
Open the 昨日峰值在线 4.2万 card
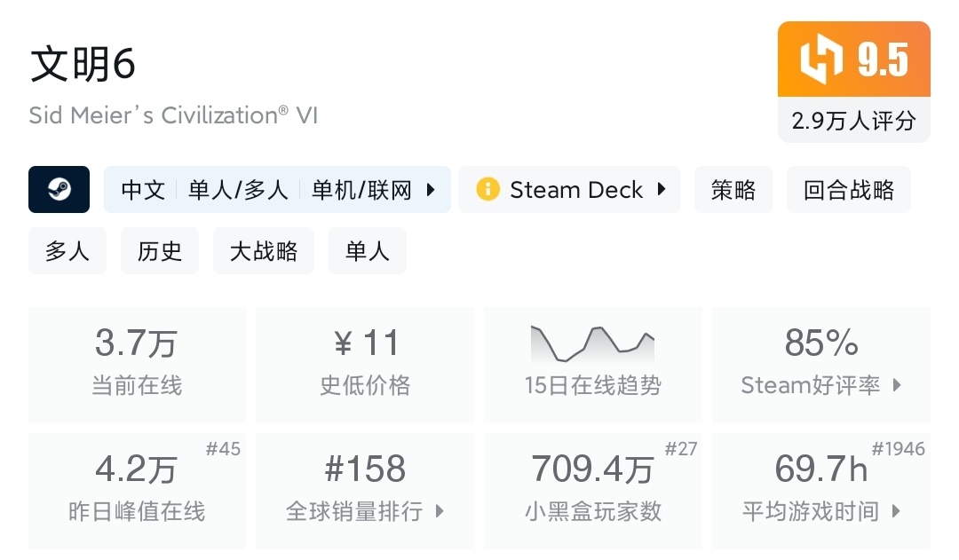(137, 490)
